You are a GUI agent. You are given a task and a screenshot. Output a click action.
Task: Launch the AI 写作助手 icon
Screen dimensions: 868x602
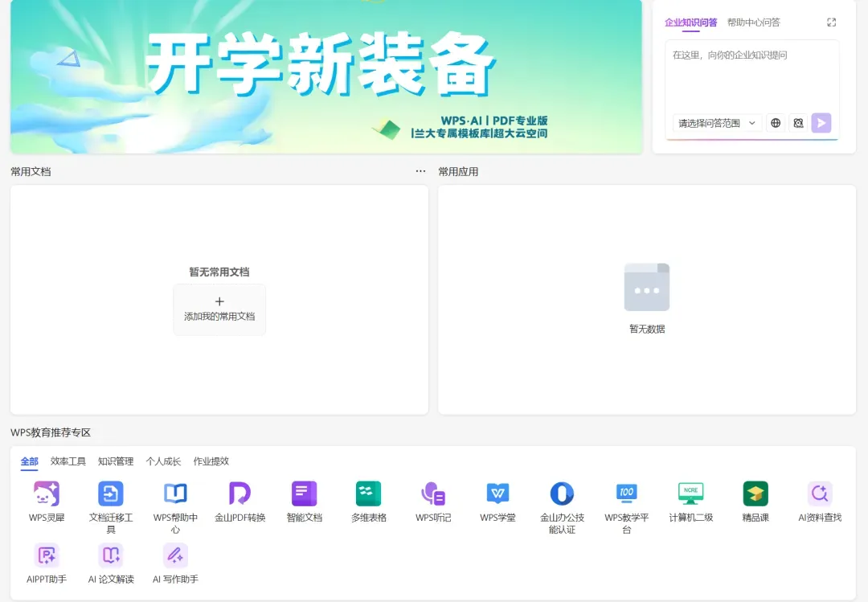(175, 555)
